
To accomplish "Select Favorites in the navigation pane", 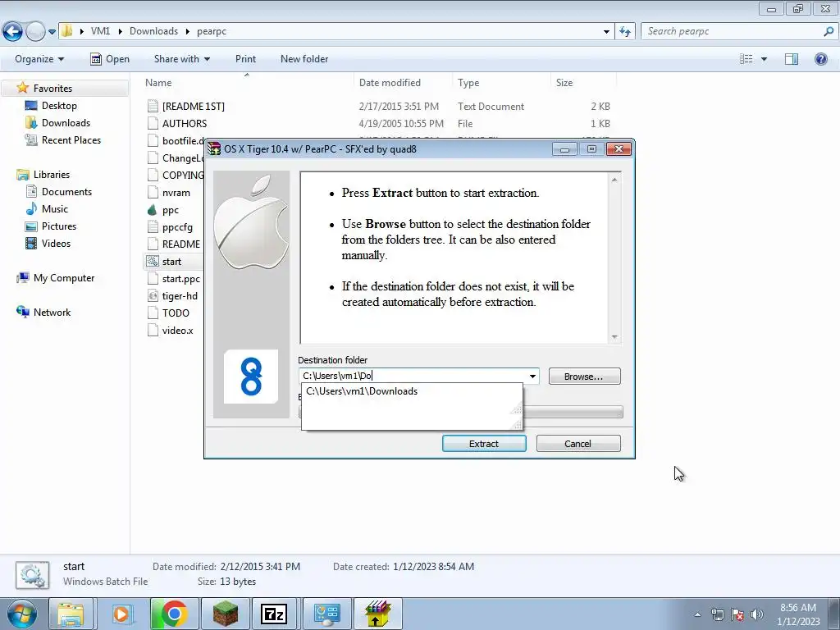I will pyautogui.click(x=52, y=89).
